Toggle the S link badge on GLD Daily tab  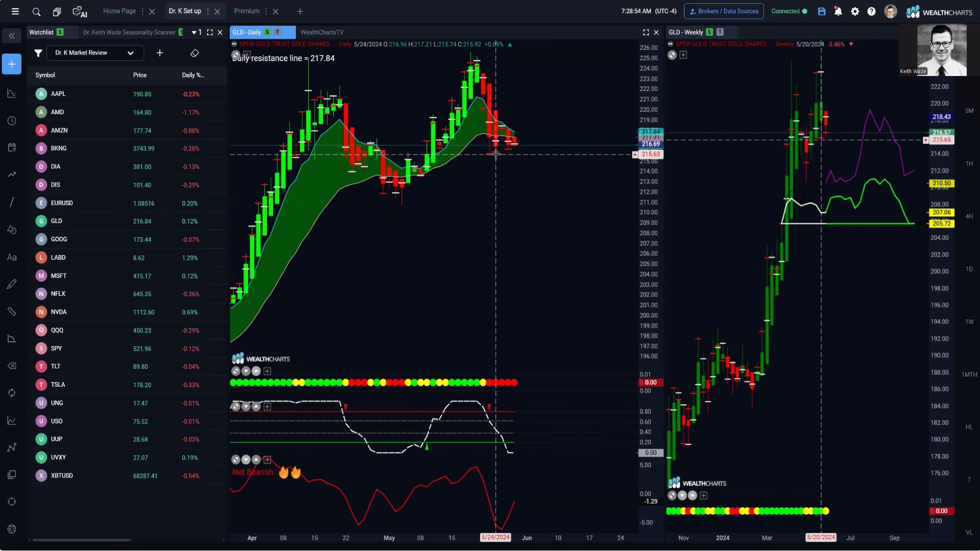(267, 32)
